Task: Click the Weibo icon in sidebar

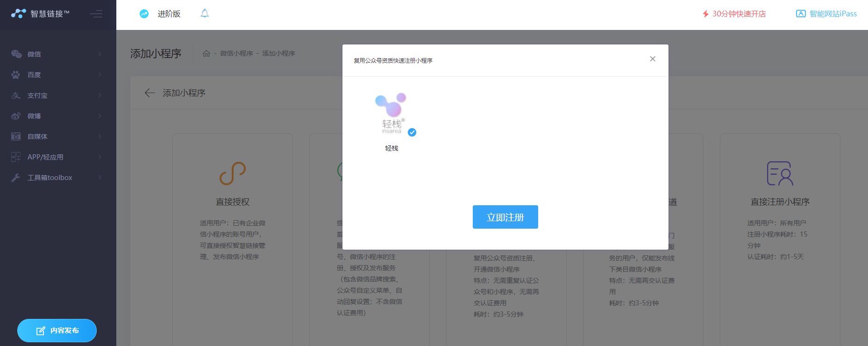Action: click(16, 116)
